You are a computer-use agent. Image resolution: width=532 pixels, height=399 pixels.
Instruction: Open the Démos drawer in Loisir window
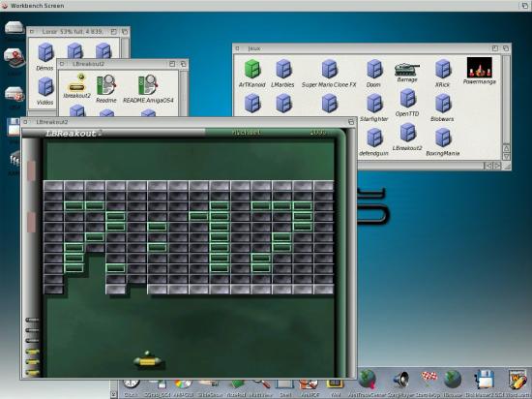pos(45,52)
